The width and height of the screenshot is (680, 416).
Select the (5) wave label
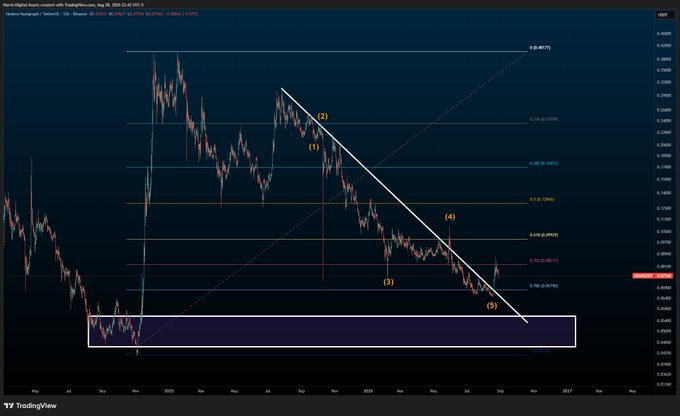pyautogui.click(x=491, y=305)
